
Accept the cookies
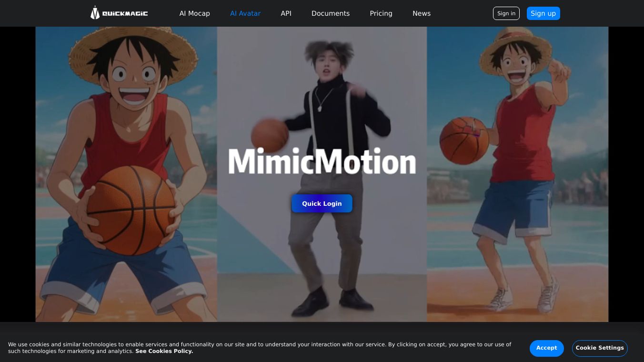click(546, 348)
